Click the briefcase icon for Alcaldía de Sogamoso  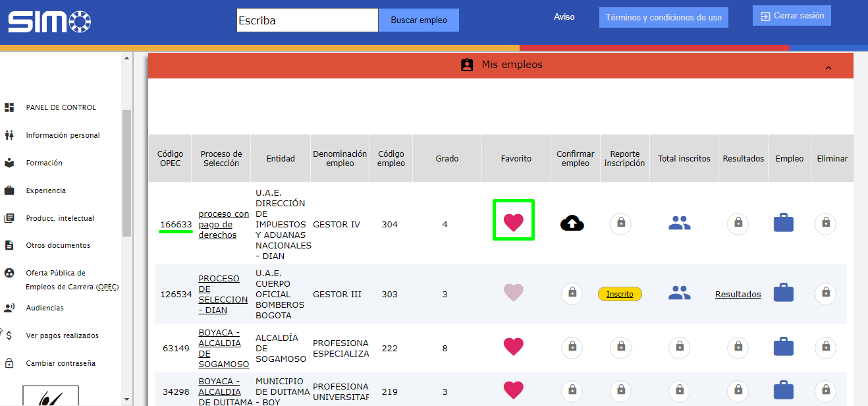[783, 347]
